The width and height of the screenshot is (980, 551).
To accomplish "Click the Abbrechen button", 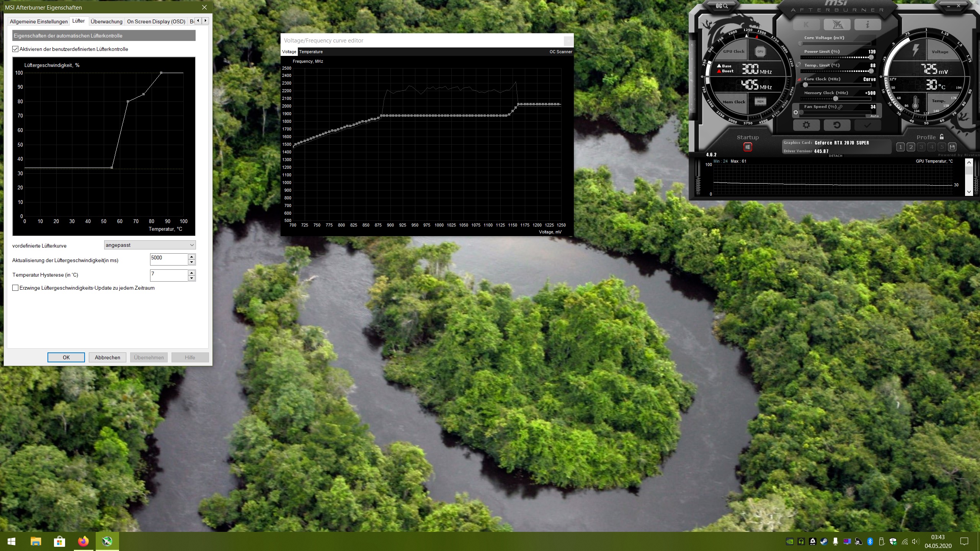I will (x=107, y=357).
